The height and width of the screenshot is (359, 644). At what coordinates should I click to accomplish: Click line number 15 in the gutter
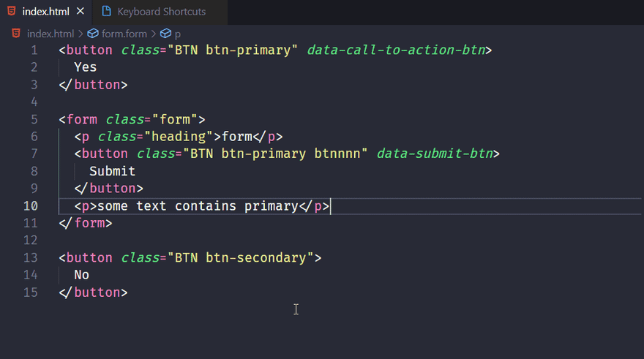pos(31,292)
